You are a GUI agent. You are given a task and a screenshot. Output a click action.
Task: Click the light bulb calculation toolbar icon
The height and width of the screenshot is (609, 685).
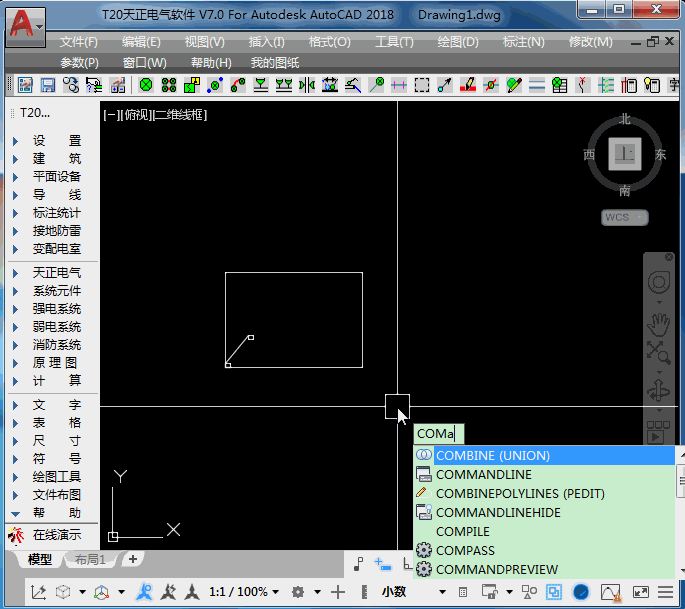652,85
